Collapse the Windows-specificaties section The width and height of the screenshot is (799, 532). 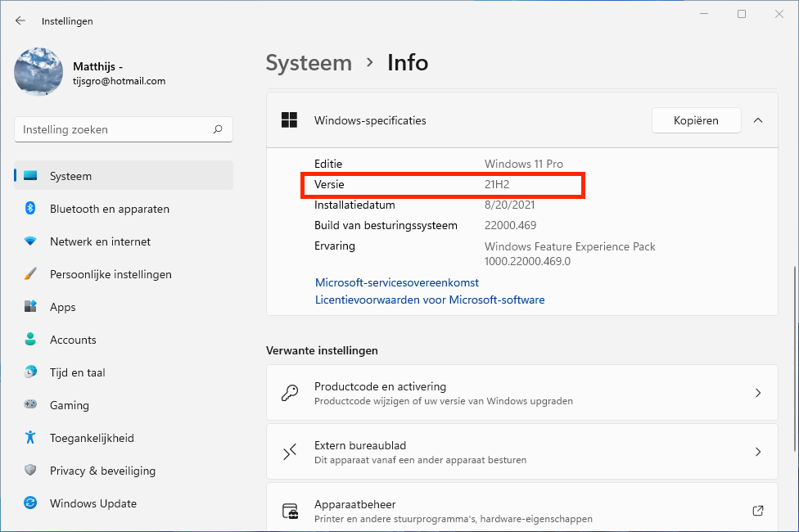[758, 120]
